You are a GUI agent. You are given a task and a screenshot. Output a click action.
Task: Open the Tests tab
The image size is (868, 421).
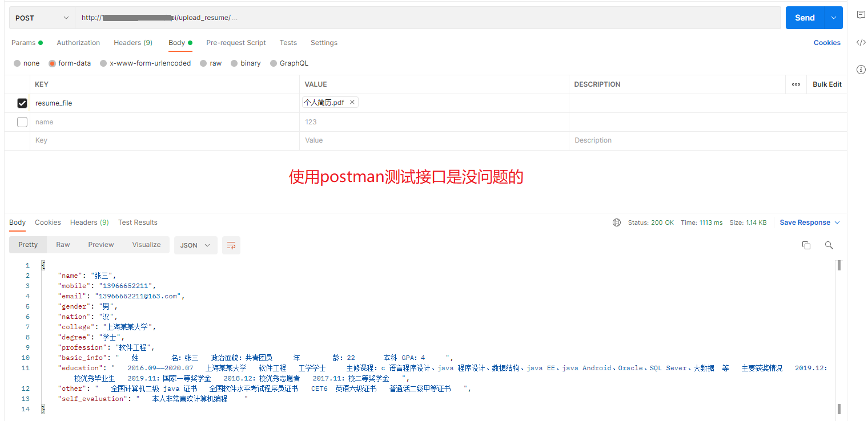(x=288, y=43)
